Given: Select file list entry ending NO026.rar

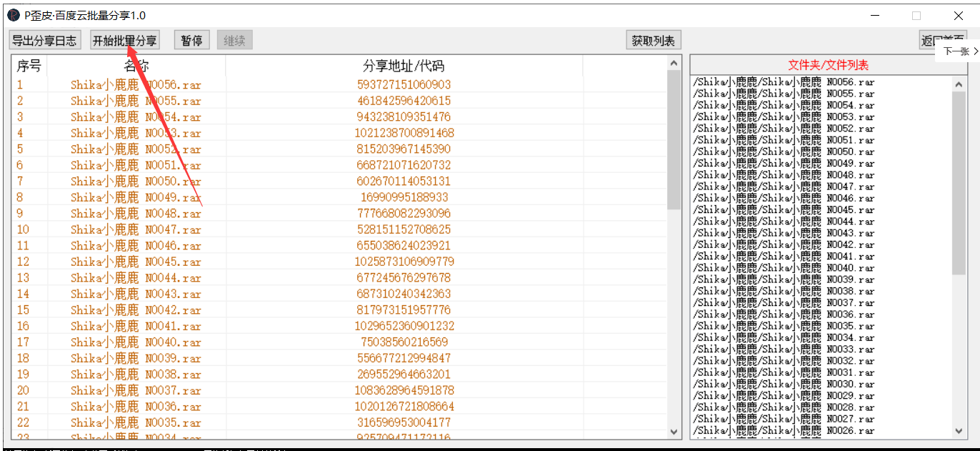Looking at the screenshot, I should [784, 430].
